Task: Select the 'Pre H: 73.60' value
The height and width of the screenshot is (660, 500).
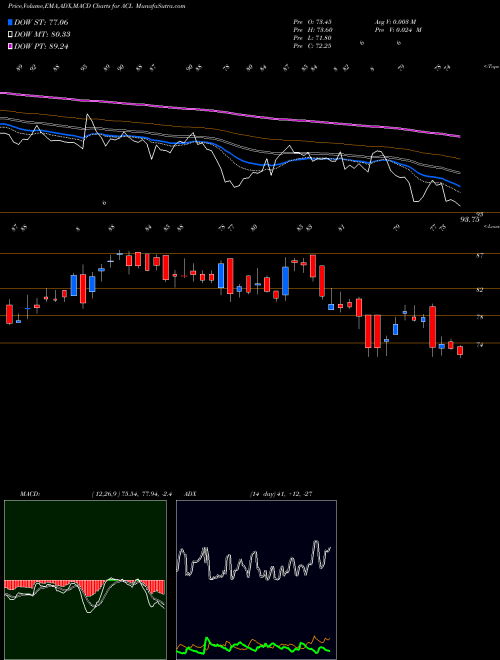Action: (x=312, y=30)
